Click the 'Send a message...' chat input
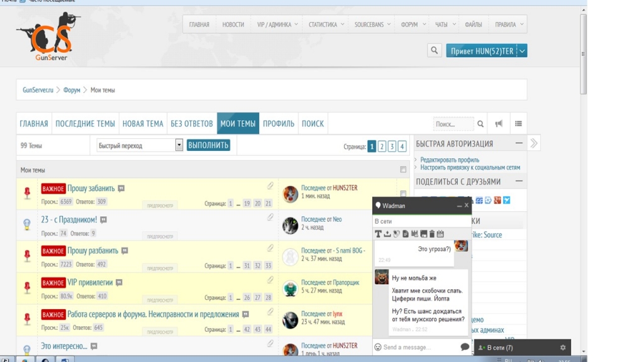This screenshot has height=362, width=644. point(418,347)
